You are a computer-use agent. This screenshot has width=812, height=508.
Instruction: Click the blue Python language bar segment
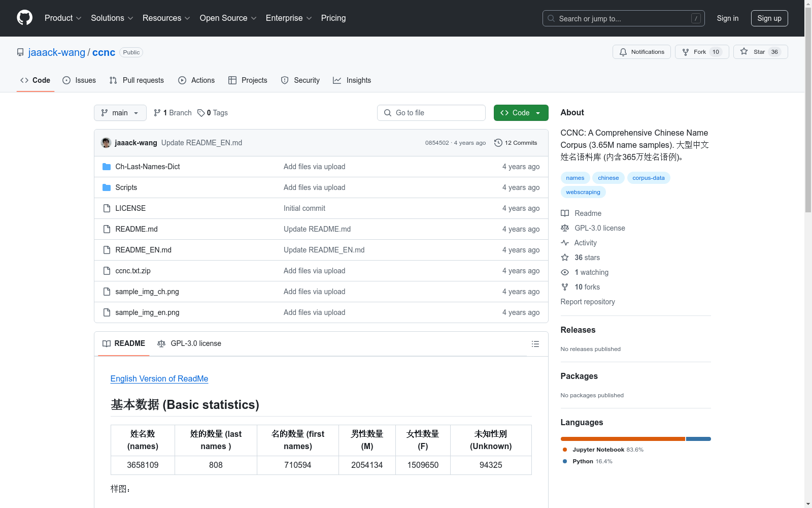point(698,439)
